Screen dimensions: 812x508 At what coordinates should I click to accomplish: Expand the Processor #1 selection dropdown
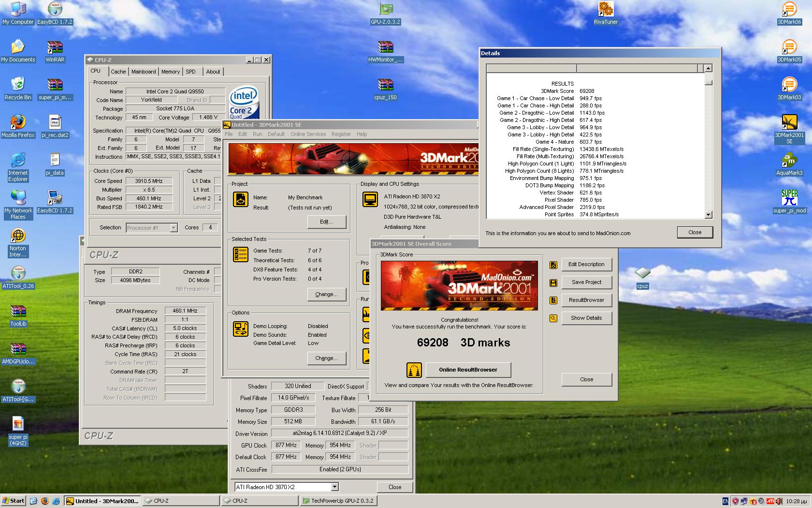coord(174,228)
